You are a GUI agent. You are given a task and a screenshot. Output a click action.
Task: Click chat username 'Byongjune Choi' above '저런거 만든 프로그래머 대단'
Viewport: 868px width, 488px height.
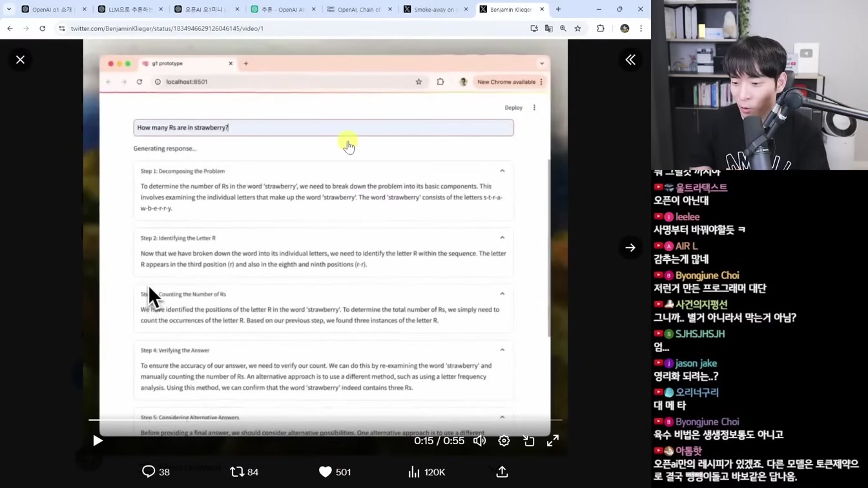pos(707,275)
